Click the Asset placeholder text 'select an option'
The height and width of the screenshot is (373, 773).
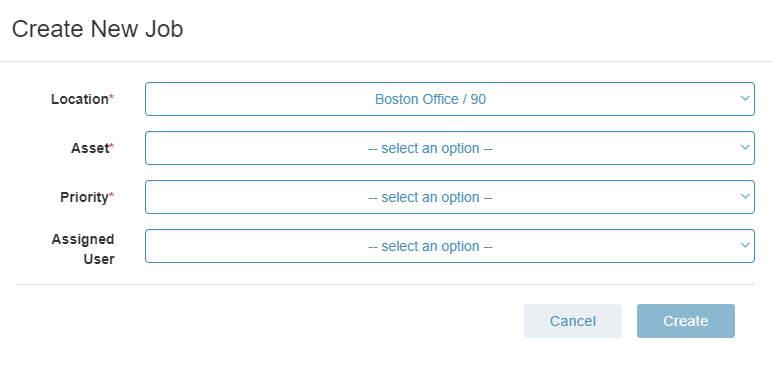pyautogui.click(x=430, y=148)
